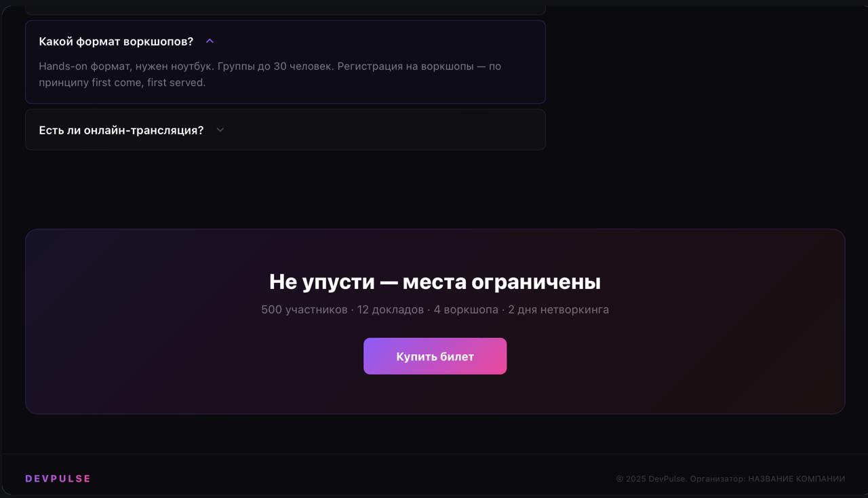
Task: Click the "Группы до 30 человек" sentence
Action: coord(275,66)
